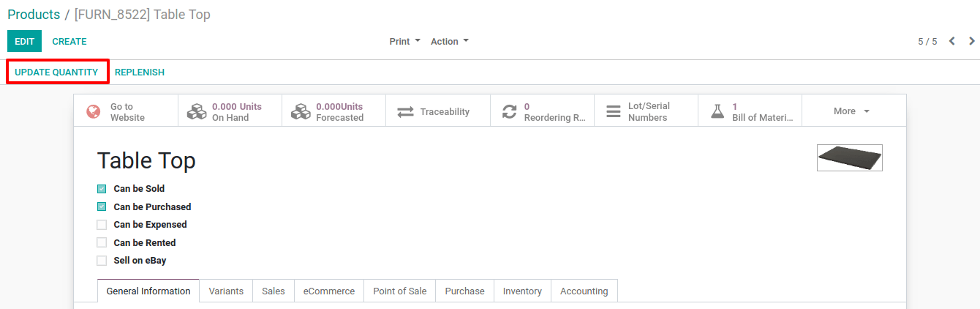Enable the Sell on eBay checkbox
This screenshot has height=309, width=980.
coord(102,261)
